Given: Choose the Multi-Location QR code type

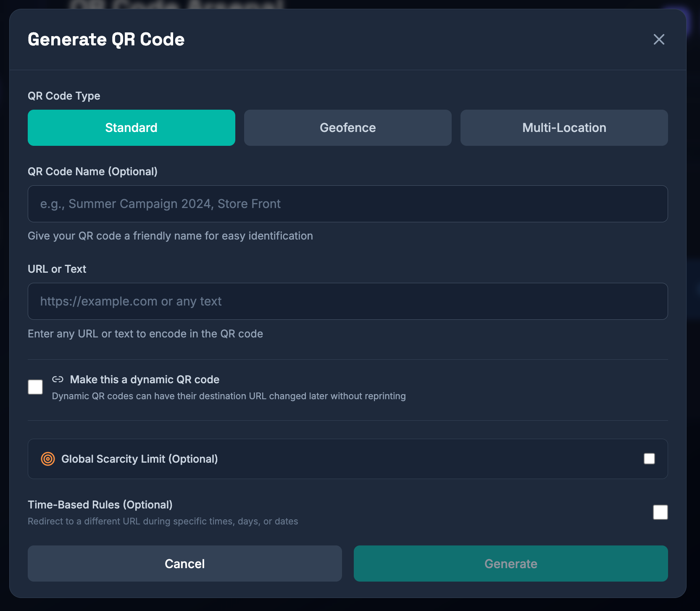Looking at the screenshot, I should pos(564,128).
